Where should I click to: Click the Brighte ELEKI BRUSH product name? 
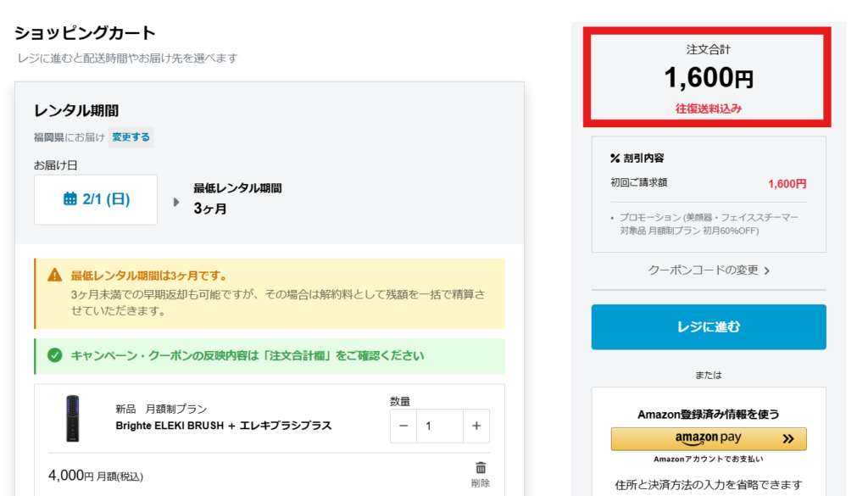click(x=223, y=426)
